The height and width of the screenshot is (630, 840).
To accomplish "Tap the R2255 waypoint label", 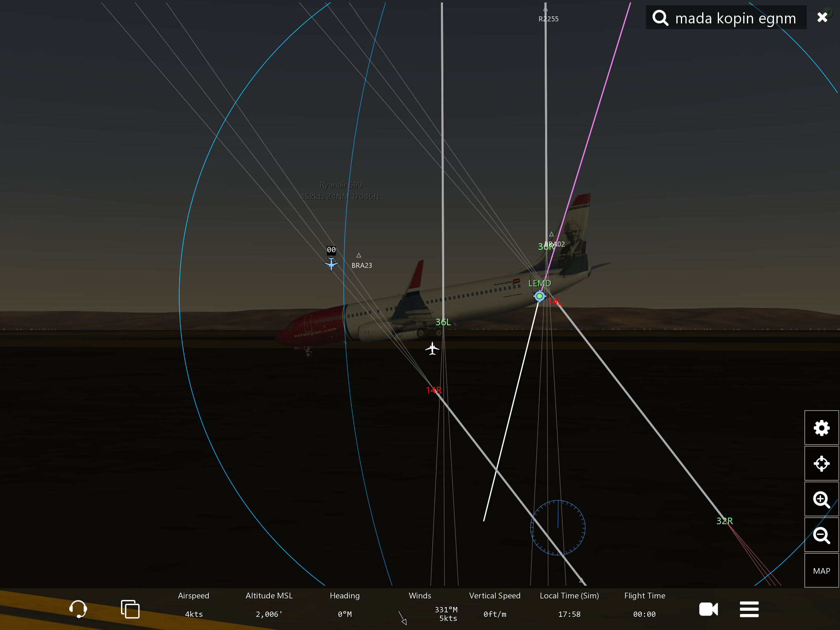I will click(x=548, y=19).
